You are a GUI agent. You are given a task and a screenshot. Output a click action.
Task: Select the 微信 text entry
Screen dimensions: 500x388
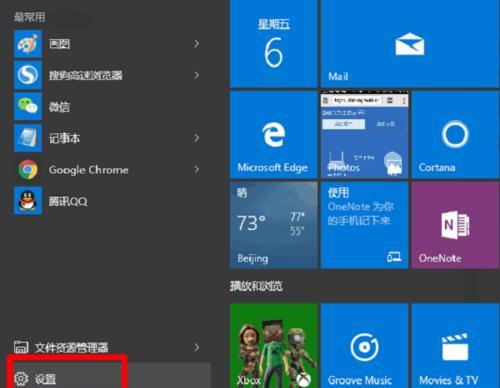pyautogui.click(x=59, y=107)
